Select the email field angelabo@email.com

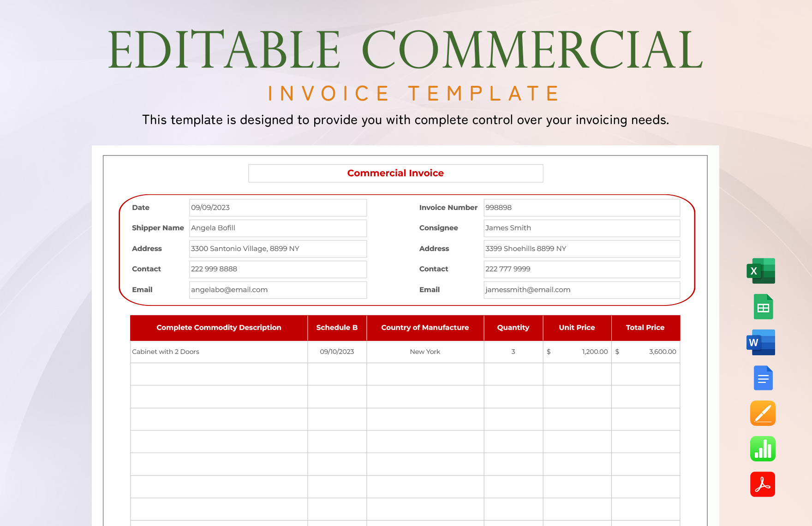point(278,290)
